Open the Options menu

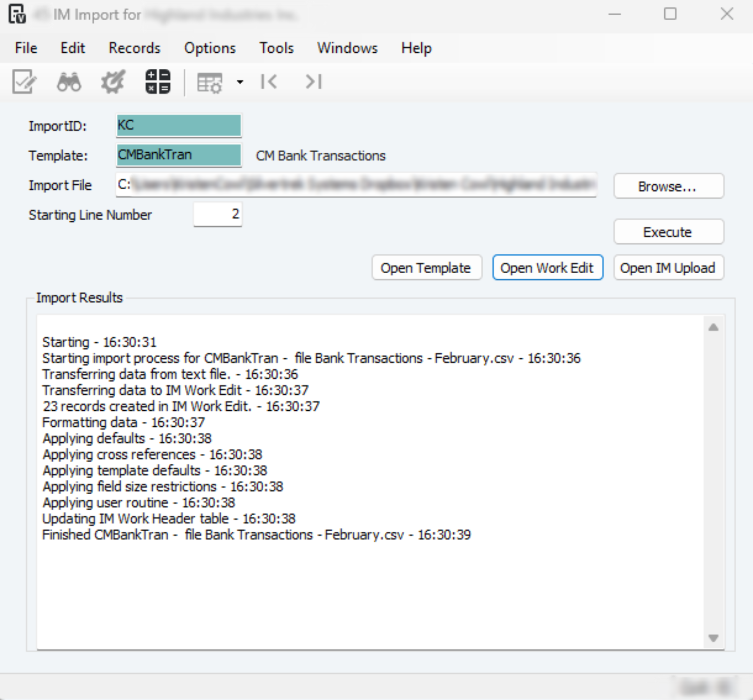click(210, 48)
